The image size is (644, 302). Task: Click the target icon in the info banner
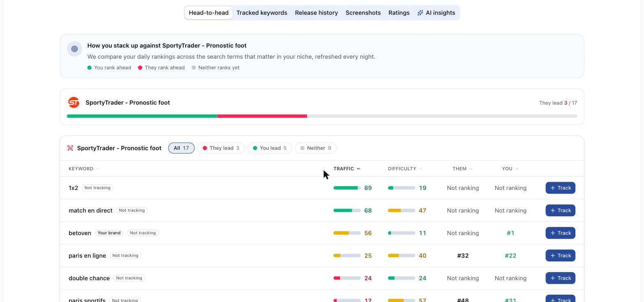coord(74,49)
